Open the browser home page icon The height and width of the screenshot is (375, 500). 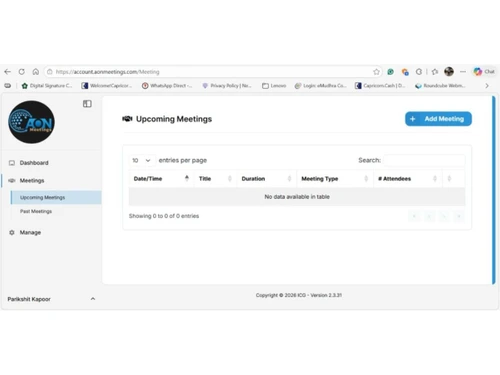[x=36, y=72]
